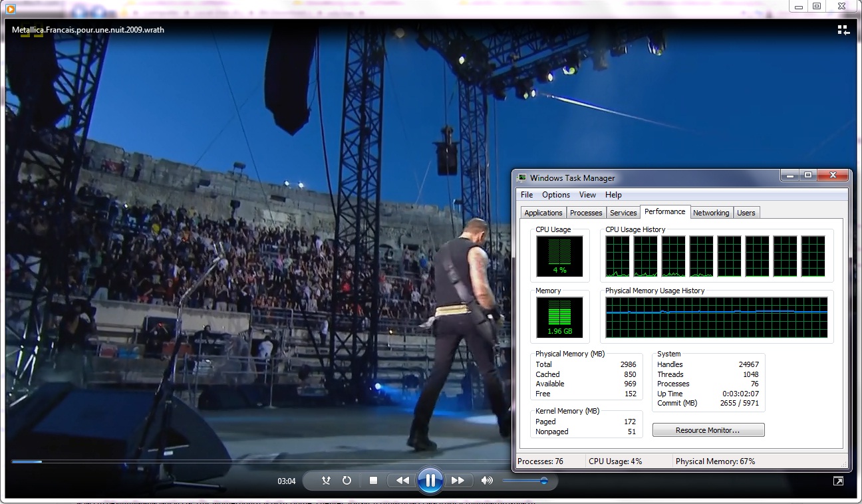
Task: Switch to the Networking tab
Action: (711, 213)
